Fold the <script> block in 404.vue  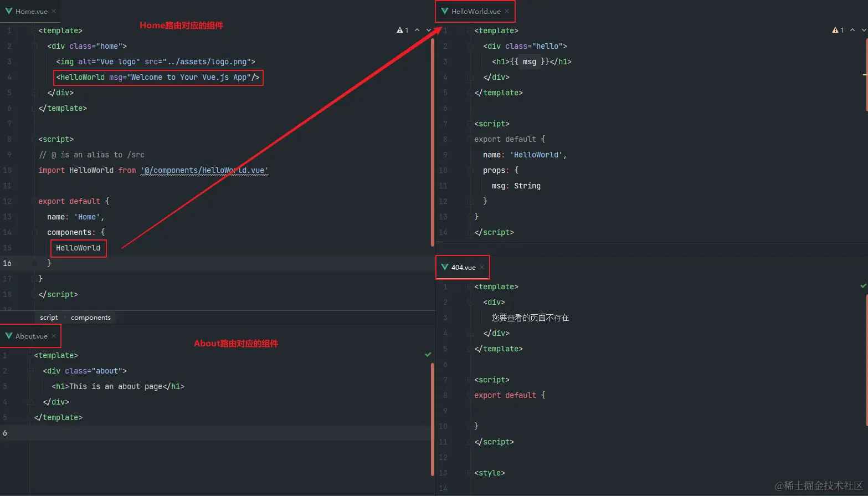point(470,380)
